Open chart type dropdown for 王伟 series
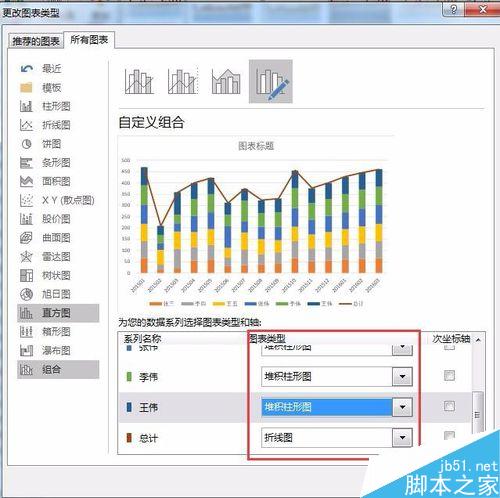Viewport: 500px width, 498px height. click(402, 407)
